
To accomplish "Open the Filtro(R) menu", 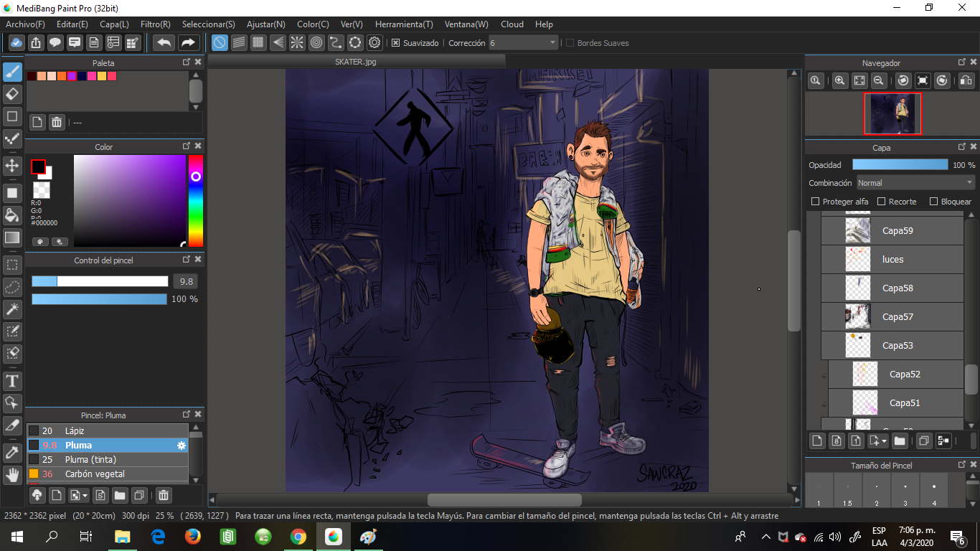I will tap(155, 24).
